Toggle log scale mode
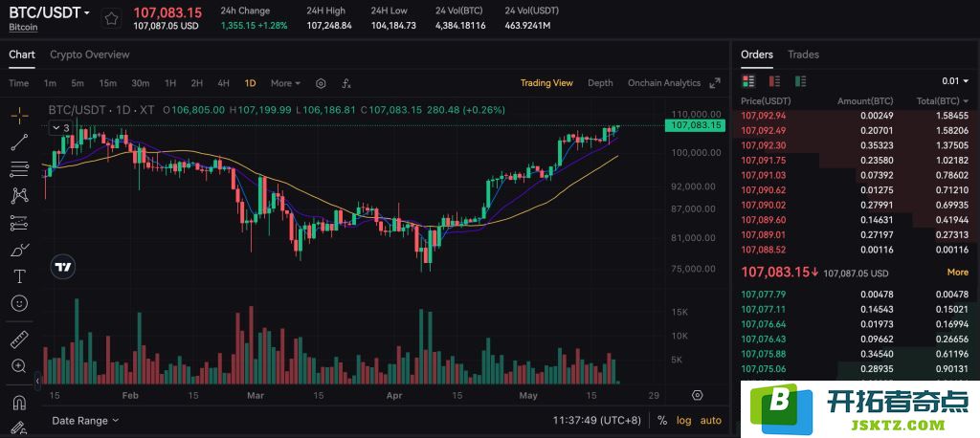 tap(683, 421)
